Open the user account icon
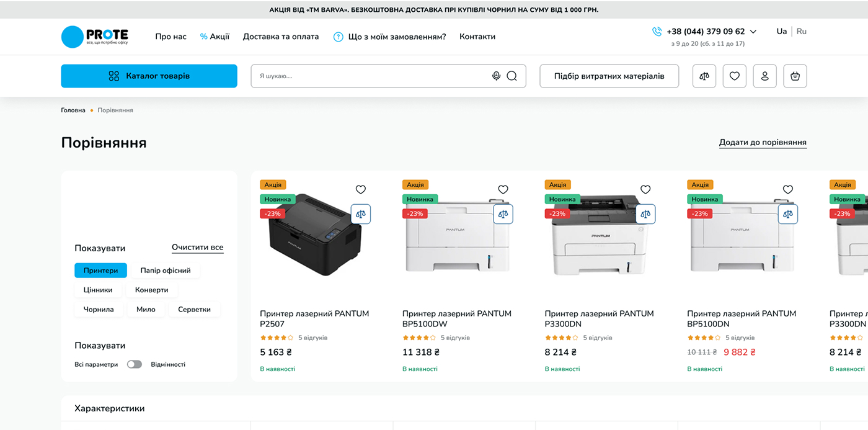The image size is (868, 430). [x=764, y=76]
